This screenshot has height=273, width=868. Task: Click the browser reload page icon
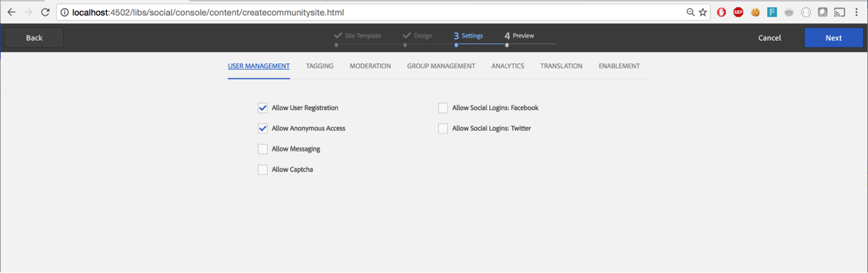click(x=45, y=12)
